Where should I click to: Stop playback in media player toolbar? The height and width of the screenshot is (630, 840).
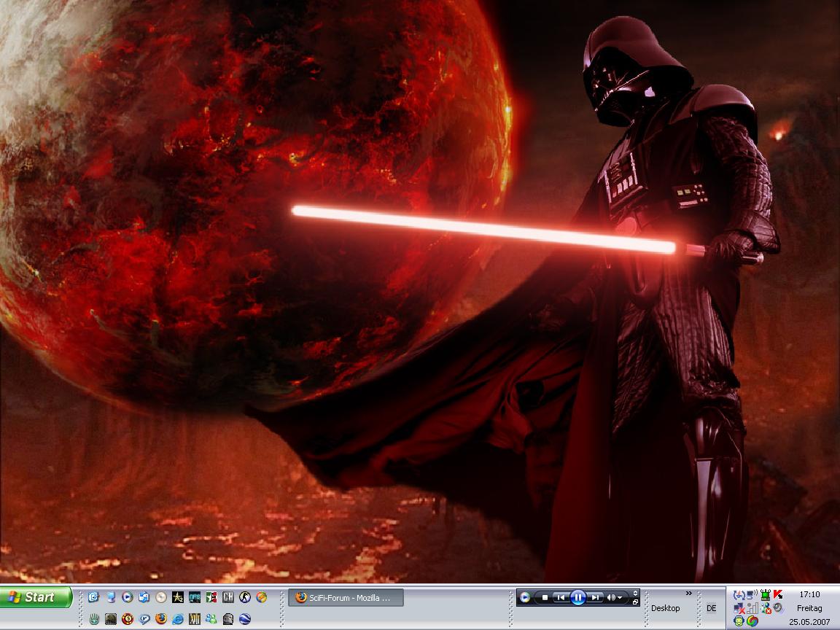coord(545,597)
